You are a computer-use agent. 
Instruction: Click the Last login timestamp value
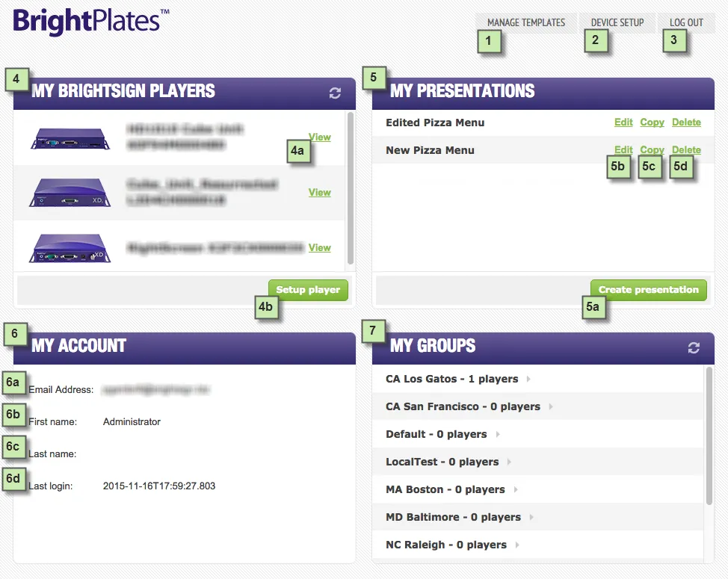159,486
